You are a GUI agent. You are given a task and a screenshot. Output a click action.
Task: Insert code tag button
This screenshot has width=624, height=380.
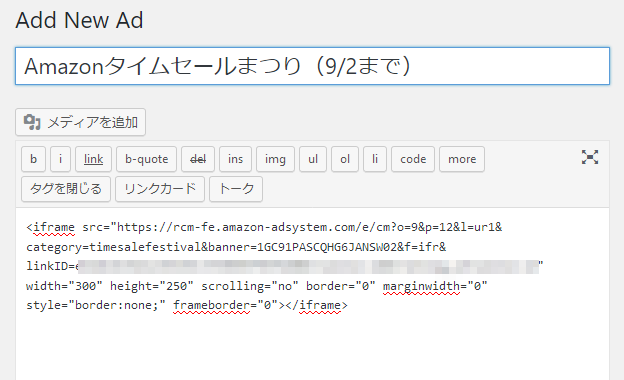[413, 159]
